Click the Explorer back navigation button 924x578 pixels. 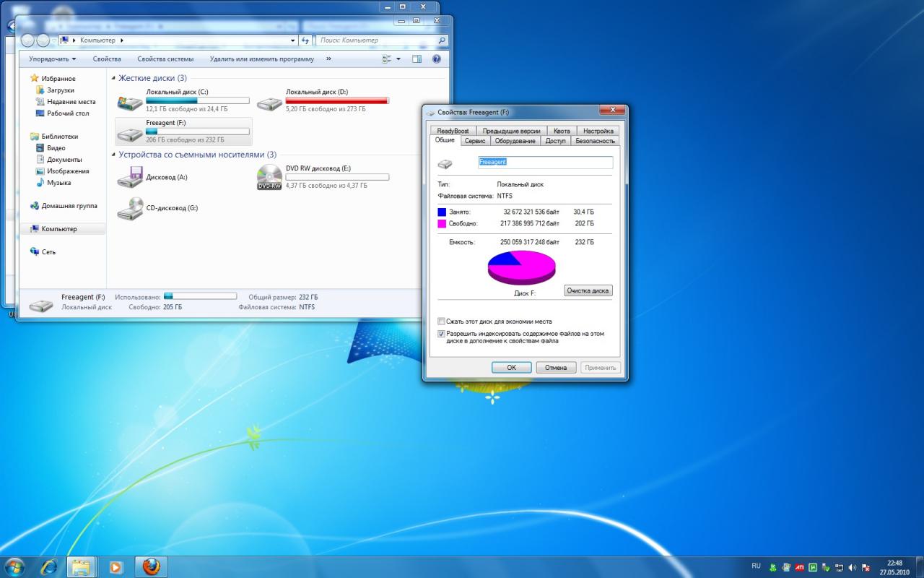27,40
